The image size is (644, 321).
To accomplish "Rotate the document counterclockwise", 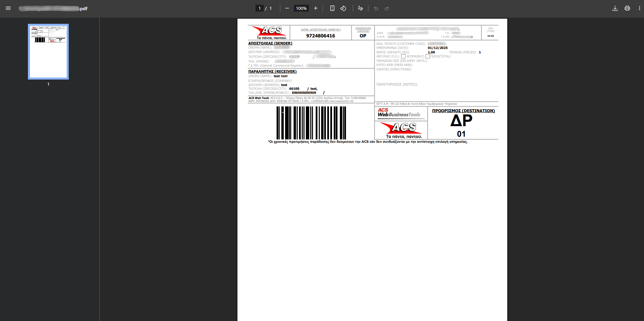I will pos(343,8).
